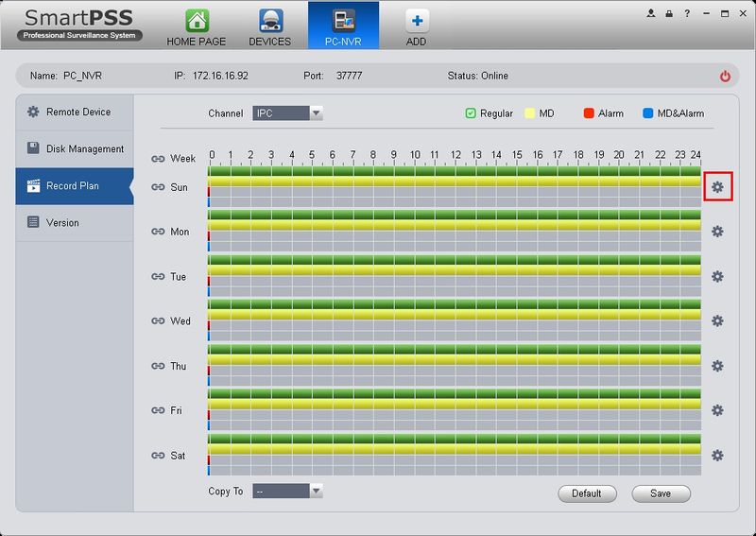Switch to the DEVICES tab

click(269, 27)
